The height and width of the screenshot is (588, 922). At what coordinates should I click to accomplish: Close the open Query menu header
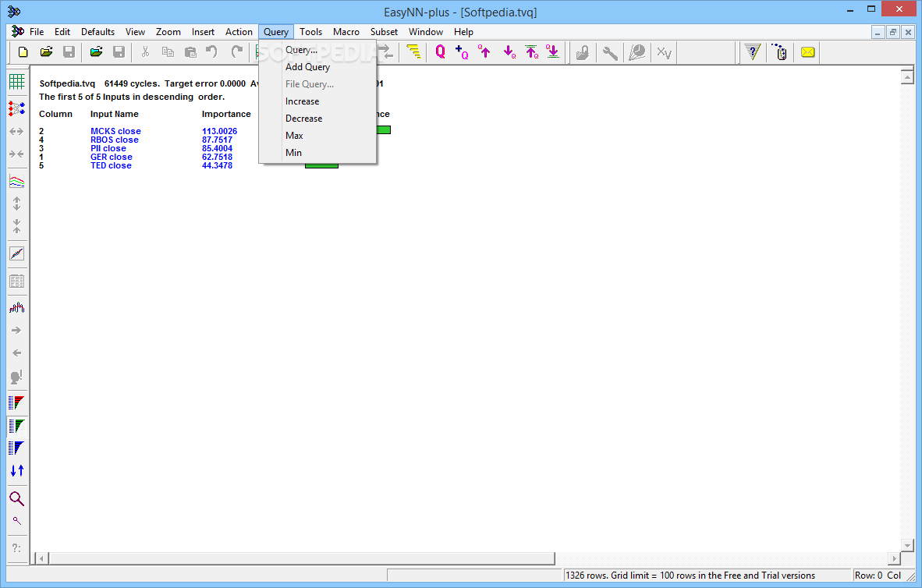tap(276, 32)
